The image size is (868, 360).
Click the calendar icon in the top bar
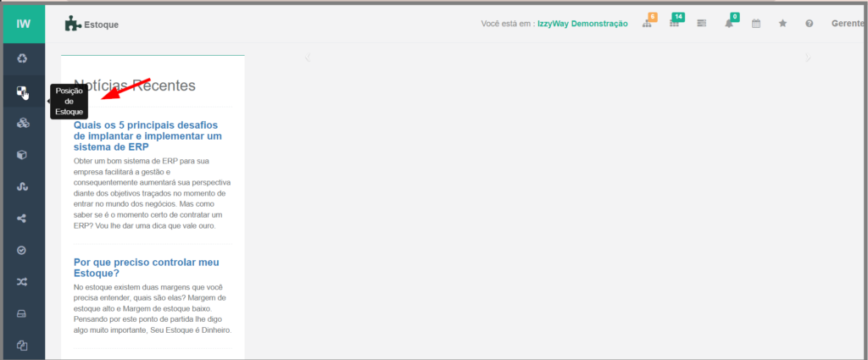click(x=756, y=24)
